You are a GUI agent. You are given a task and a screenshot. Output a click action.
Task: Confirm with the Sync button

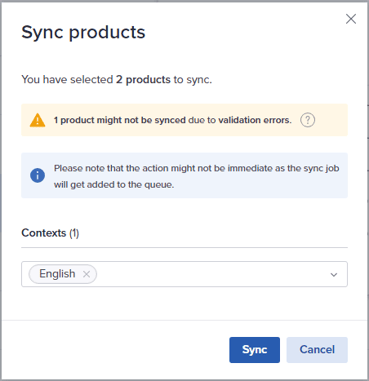click(254, 350)
